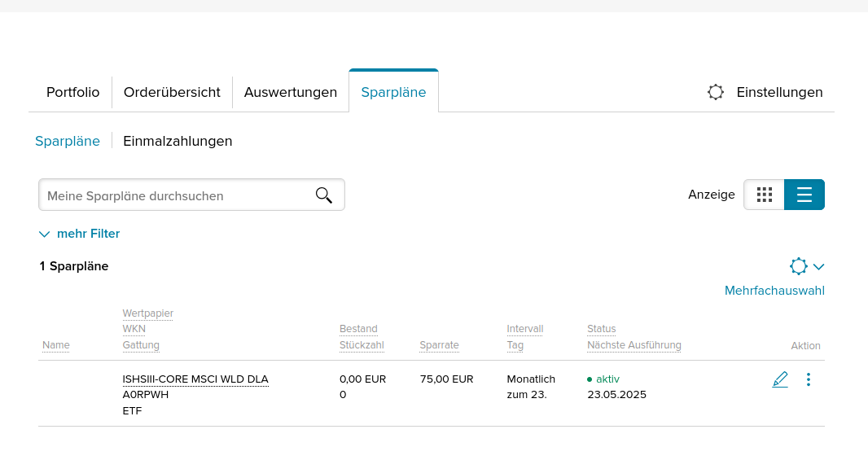
Task: Sort by the Status column header
Action: [x=601, y=329]
